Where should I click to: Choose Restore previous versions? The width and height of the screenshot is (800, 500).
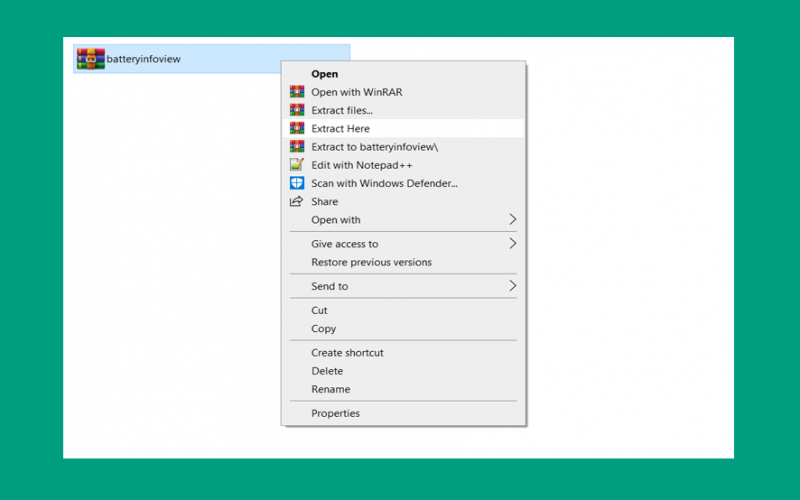click(403, 262)
